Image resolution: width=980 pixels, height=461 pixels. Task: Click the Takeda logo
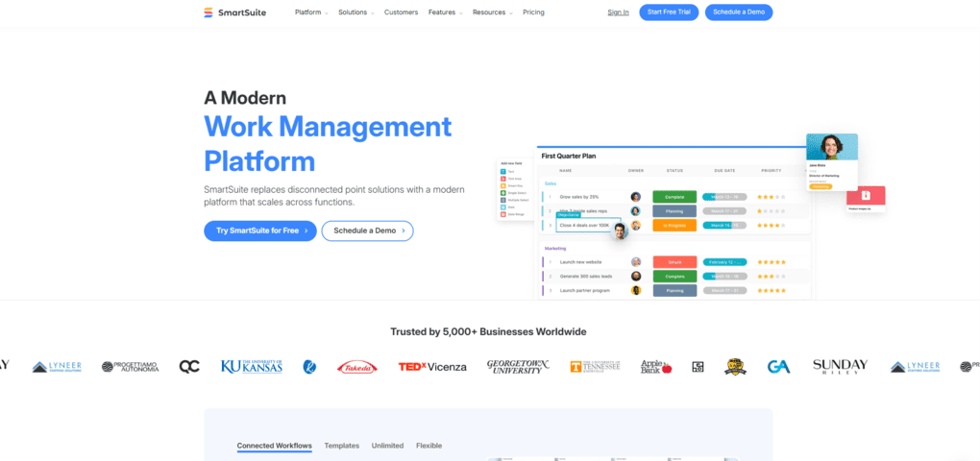click(x=356, y=367)
